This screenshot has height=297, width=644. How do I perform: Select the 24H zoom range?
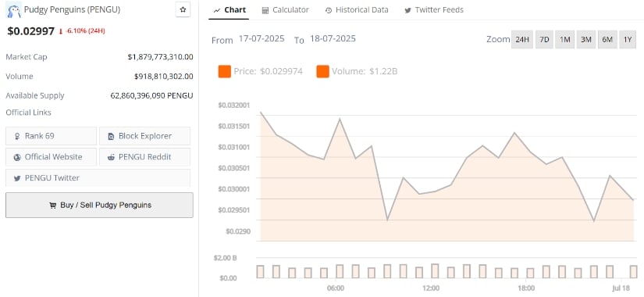(522, 40)
